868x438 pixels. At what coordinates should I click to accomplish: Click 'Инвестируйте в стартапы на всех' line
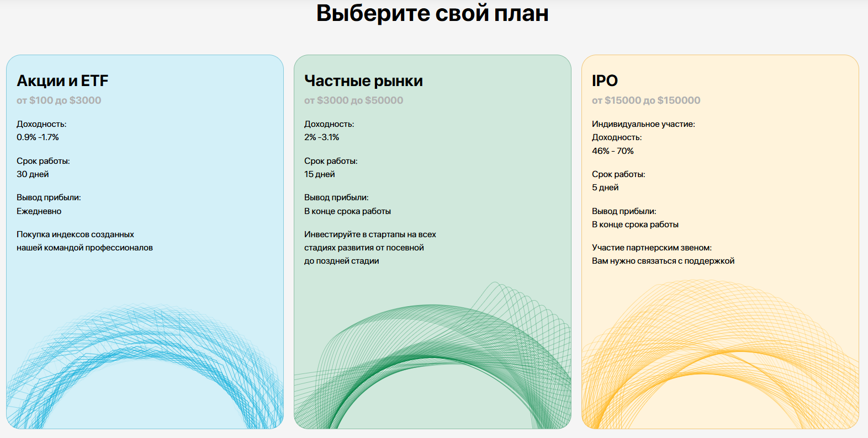[370, 234]
